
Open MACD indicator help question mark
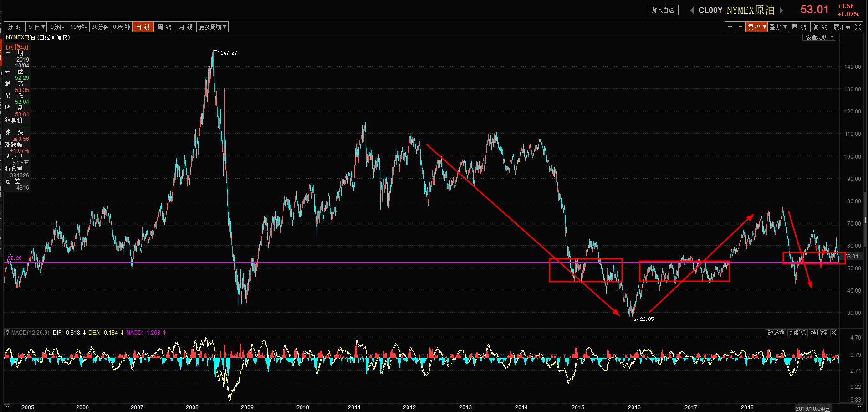(7, 333)
